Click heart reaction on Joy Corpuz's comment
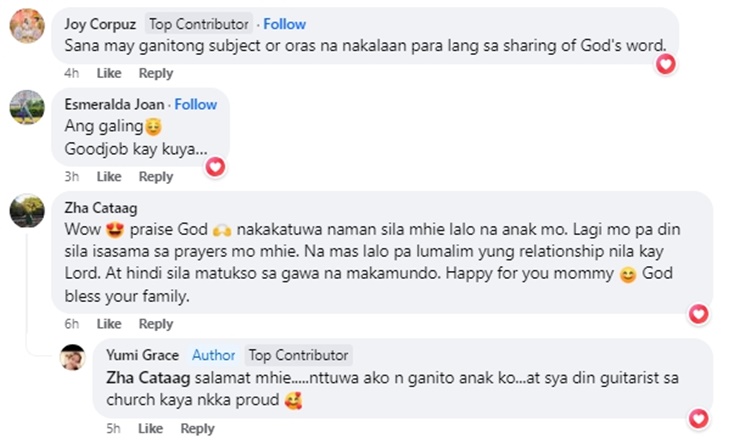Screen dimensions: 750x443 pos(665,64)
